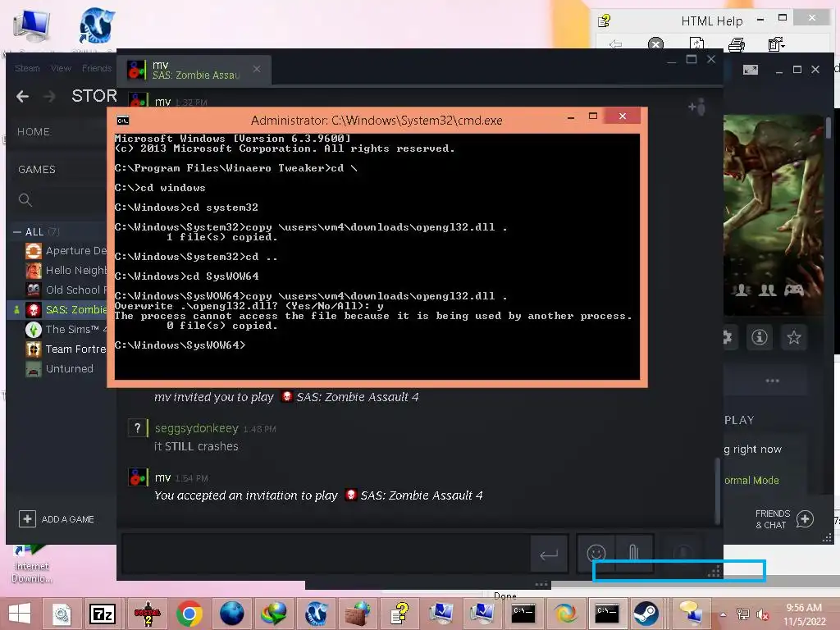Go to HOME in Steam library
The height and width of the screenshot is (630, 840).
click(x=34, y=132)
